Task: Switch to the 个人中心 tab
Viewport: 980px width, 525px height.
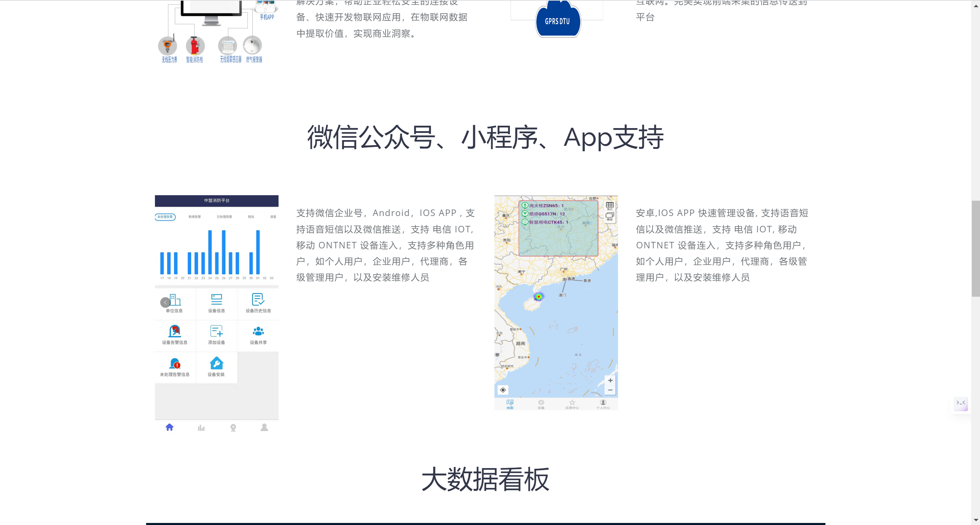Action: tap(603, 404)
